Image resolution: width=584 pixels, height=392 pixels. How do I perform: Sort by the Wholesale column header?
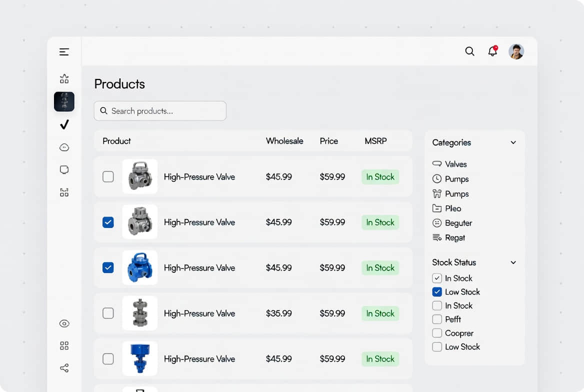click(284, 141)
